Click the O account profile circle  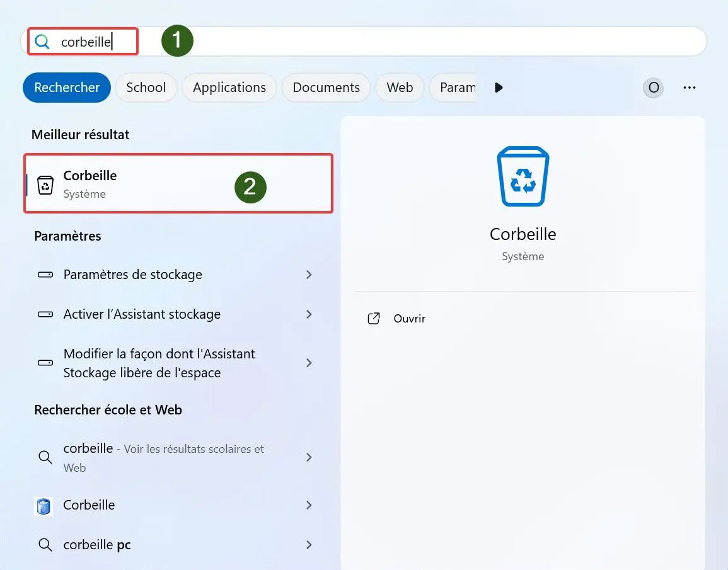[653, 88]
